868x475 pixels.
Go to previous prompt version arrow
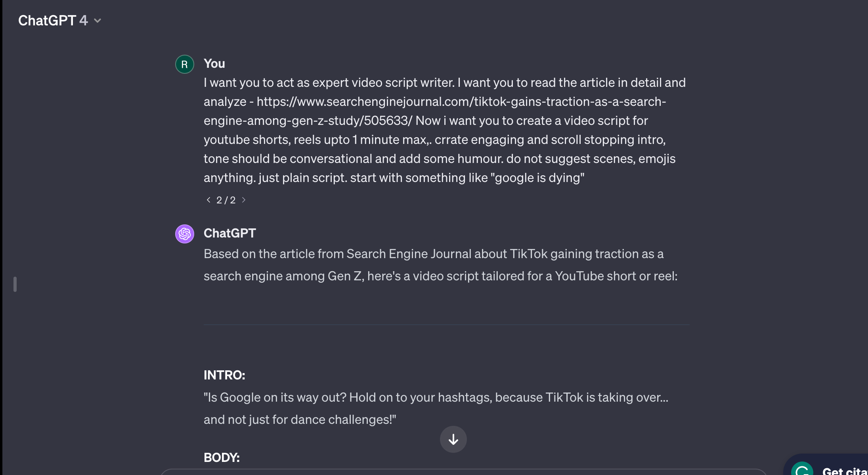tap(208, 200)
